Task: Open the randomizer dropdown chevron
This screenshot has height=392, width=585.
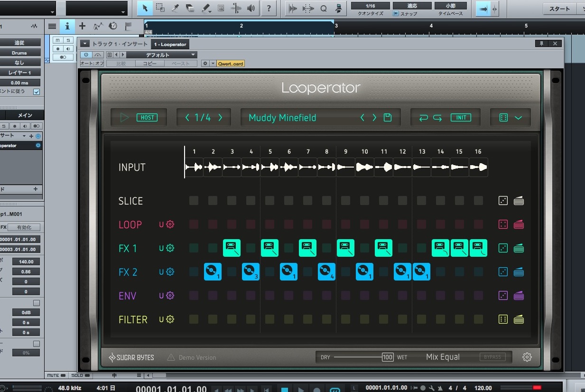Action: (518, 118)
